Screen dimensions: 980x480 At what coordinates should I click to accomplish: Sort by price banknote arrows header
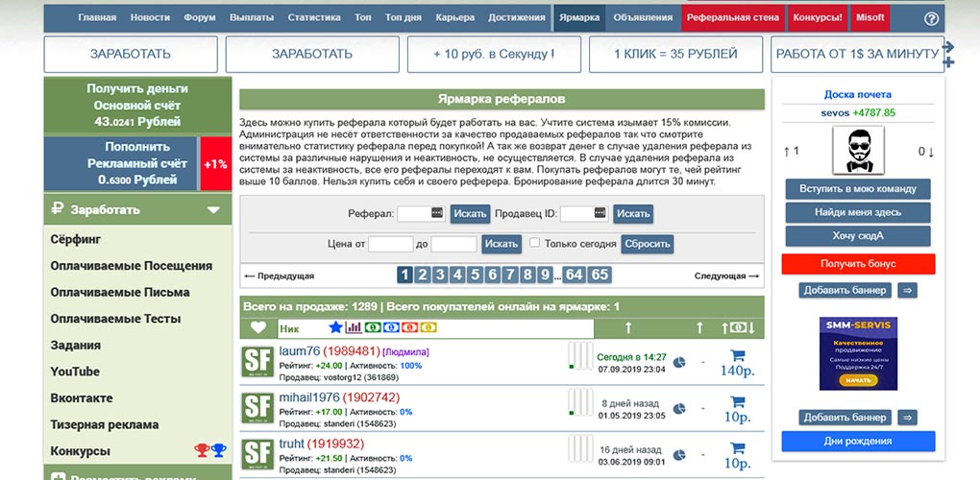pyautogui.click(x=738, y=327)
